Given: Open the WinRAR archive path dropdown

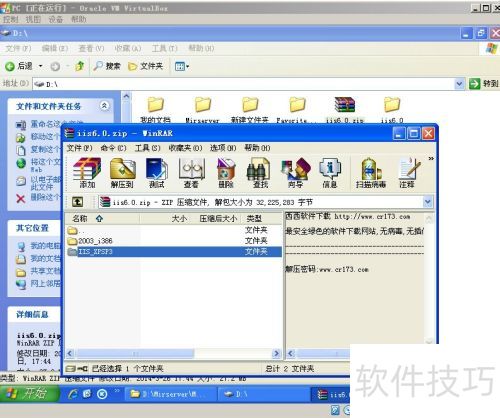Looking at the screenshot, I should pos(428,202).
